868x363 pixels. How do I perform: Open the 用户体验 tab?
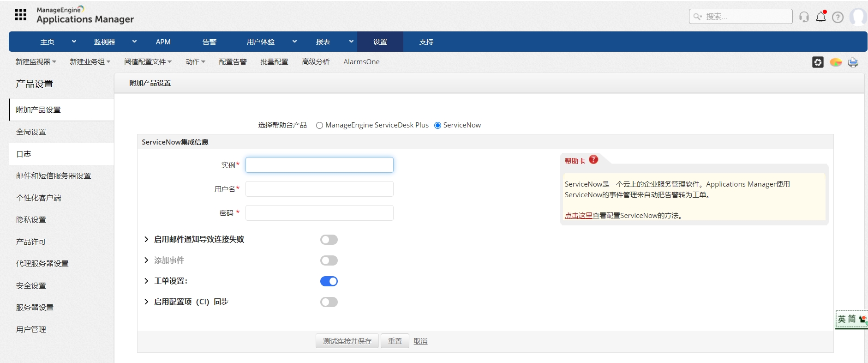tap(261, 42)
